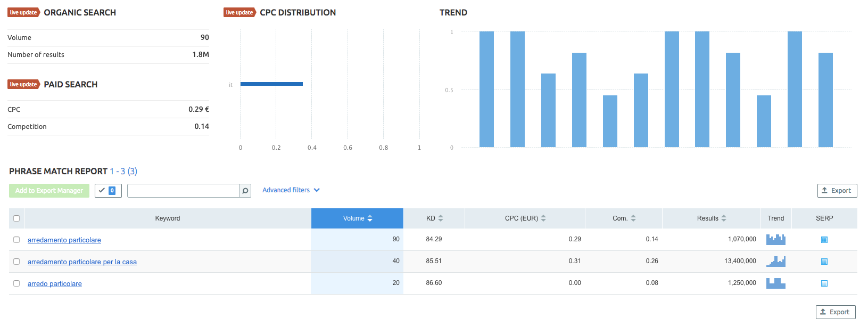Sort by the Com. column header
This screenshot has height=334, width=868.
tap(624, 218)
